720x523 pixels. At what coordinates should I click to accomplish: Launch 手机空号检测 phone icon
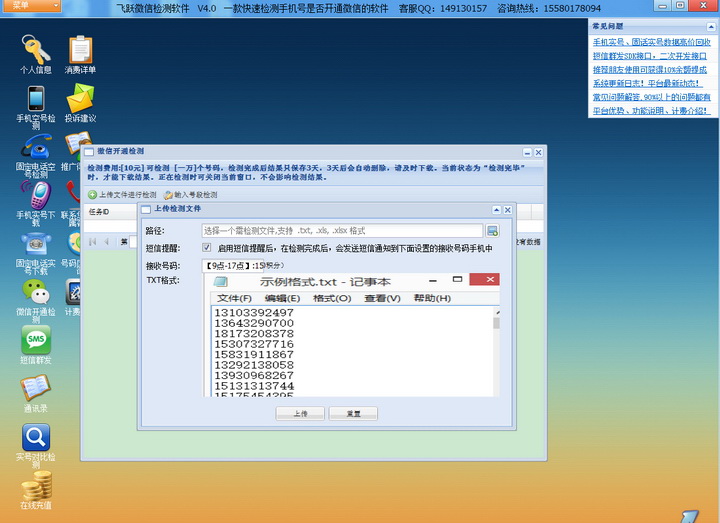point(35,99)
